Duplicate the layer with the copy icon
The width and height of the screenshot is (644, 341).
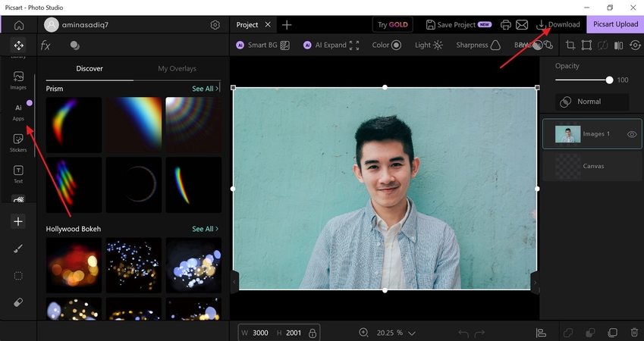pos(612,333)
